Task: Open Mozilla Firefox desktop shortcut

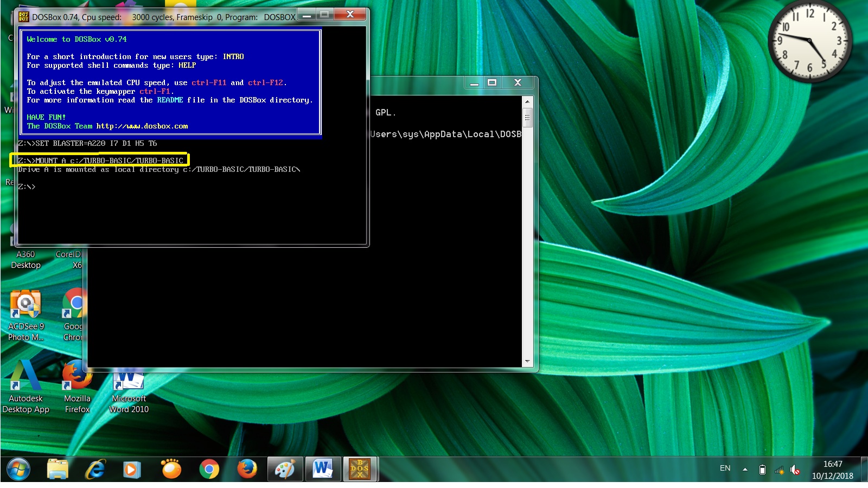Action: (x=77, y=387)
